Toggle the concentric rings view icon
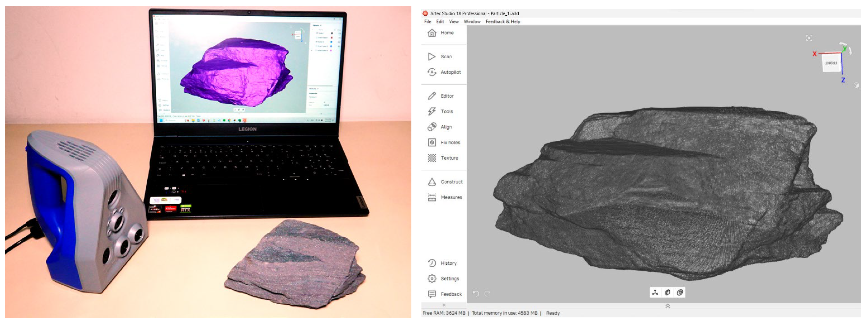 680,293
